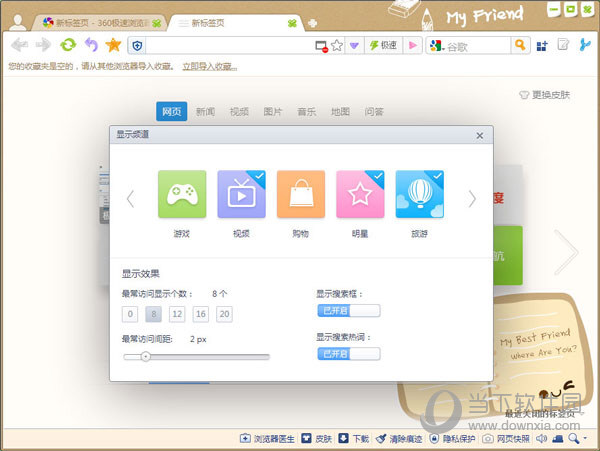
Task: Click 网页快照 camera in status bar
Action: pyautogui.click(x=506, y=438)
